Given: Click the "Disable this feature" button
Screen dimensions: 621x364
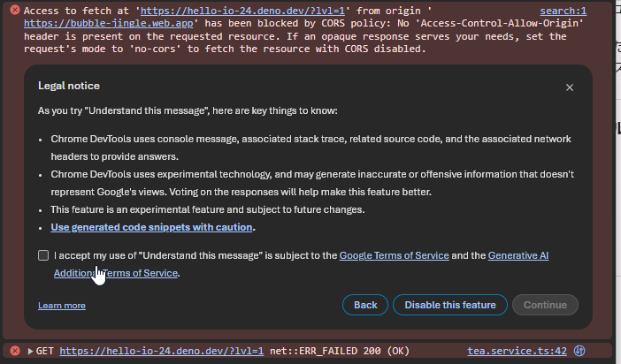Looking at the screenshot, I should click(450, 305).
